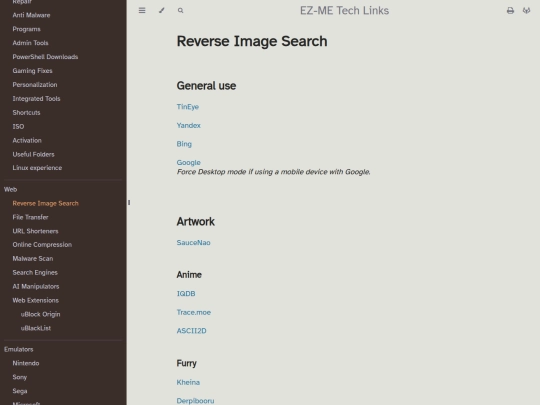Viewport: 540px width, 405px height.
Task: Open the Yandex link
Action: pyautogui.click(x=188, y=125)
